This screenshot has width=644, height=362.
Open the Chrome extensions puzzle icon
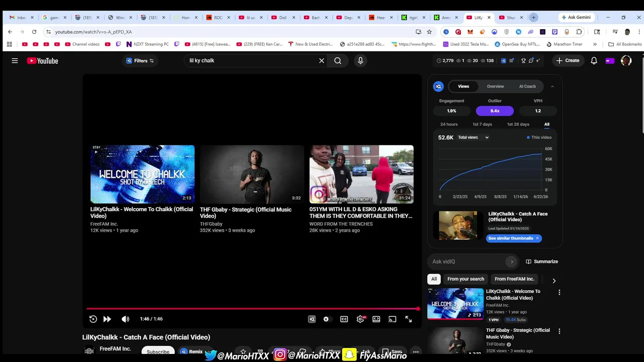click(579, 32)
